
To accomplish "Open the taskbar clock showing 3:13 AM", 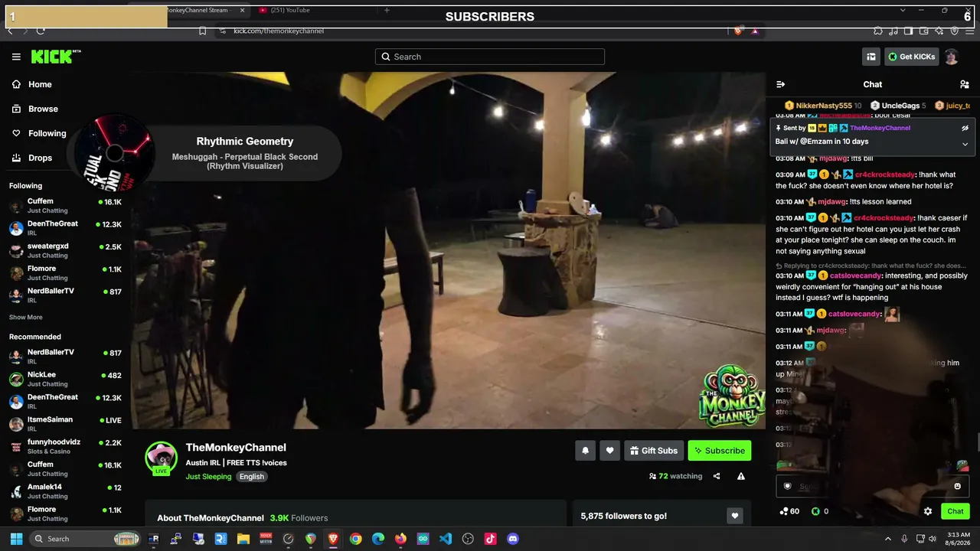I will 959,539.
